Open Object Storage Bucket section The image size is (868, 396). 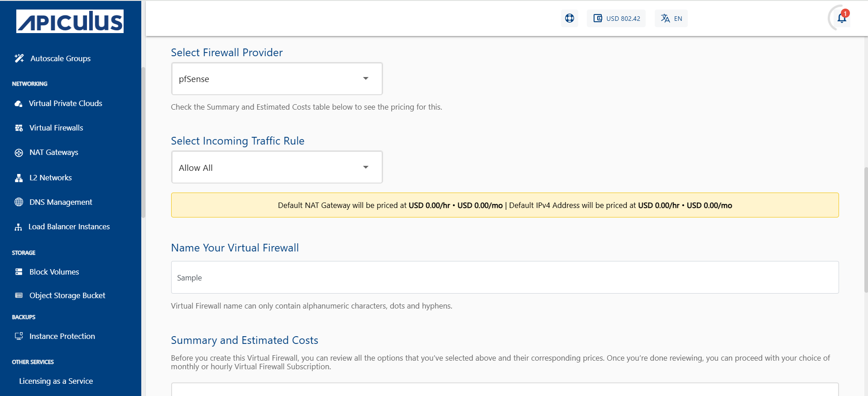point(67,295)
